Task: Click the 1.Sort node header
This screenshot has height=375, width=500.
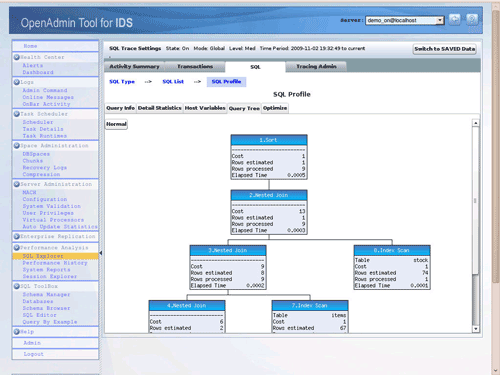Action: pyautogui.click(x=269, y=140)
